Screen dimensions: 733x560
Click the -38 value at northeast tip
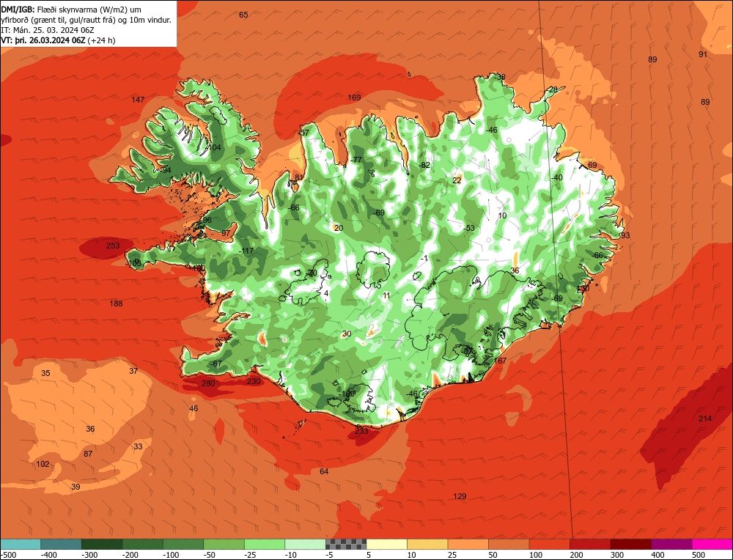tap(500, 77)
